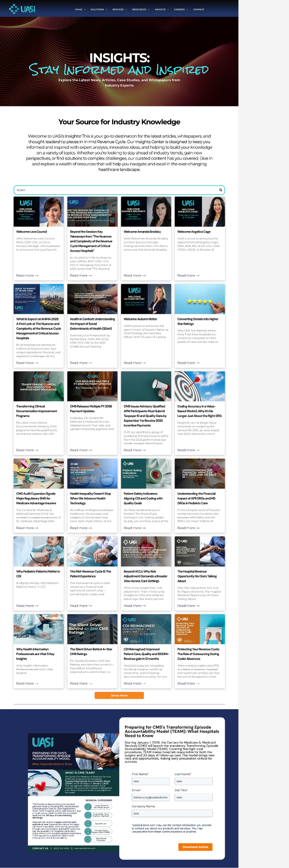Read more on CMS Audit Expansion article
The image size is (289, 868).
[27, 528]
